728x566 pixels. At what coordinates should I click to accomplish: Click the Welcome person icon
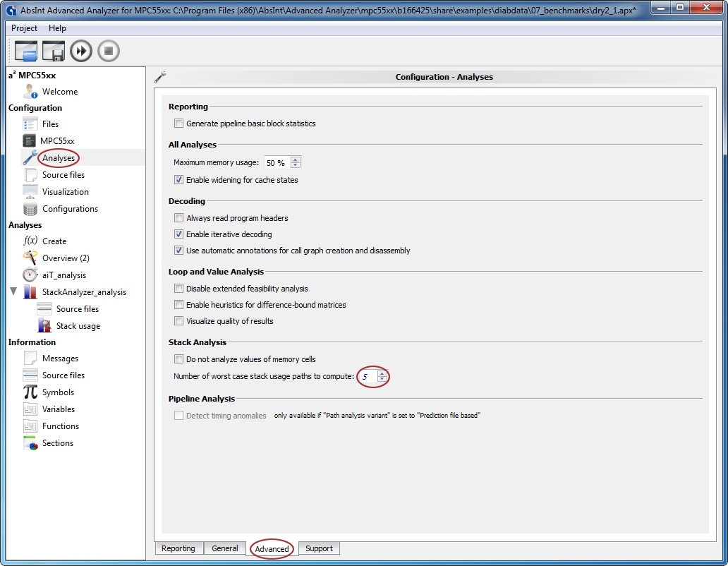coord(30,92)
